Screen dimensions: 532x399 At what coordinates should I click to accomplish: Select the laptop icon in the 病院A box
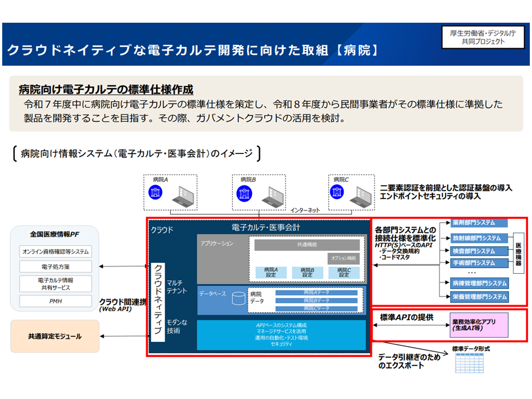[x=181, y=196]
